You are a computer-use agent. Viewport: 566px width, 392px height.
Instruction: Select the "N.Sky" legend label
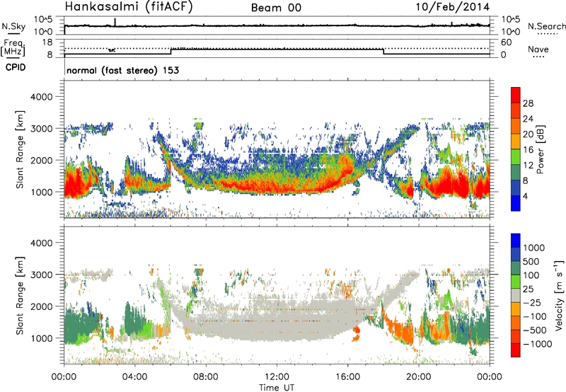[13, 26]
